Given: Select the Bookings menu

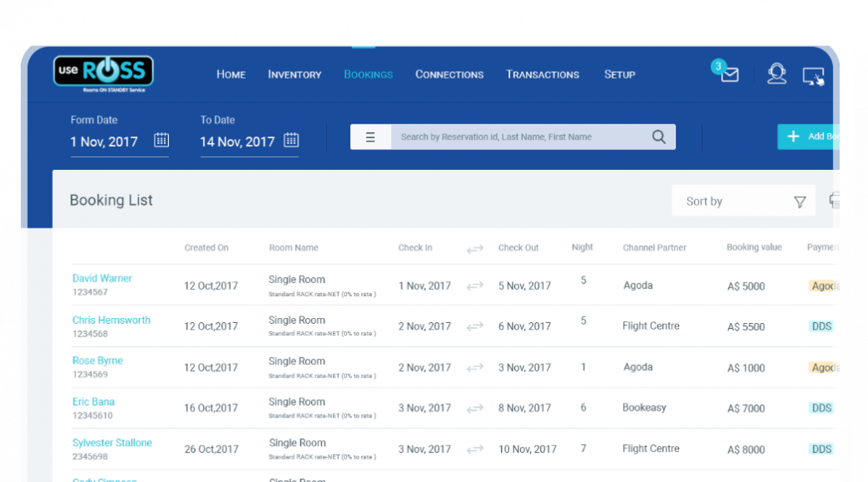Looking at the screenshot, I should [368, 74].
